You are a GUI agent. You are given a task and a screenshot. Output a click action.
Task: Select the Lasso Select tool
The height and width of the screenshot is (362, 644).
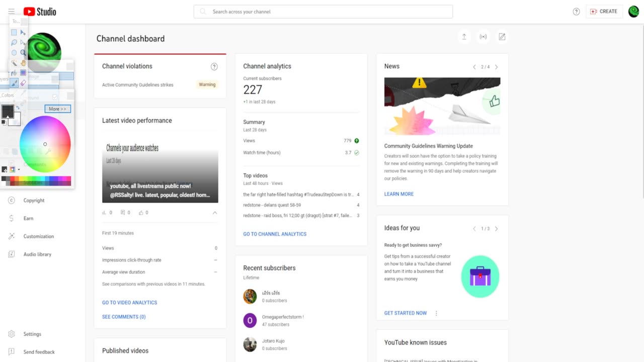[14, 42]
